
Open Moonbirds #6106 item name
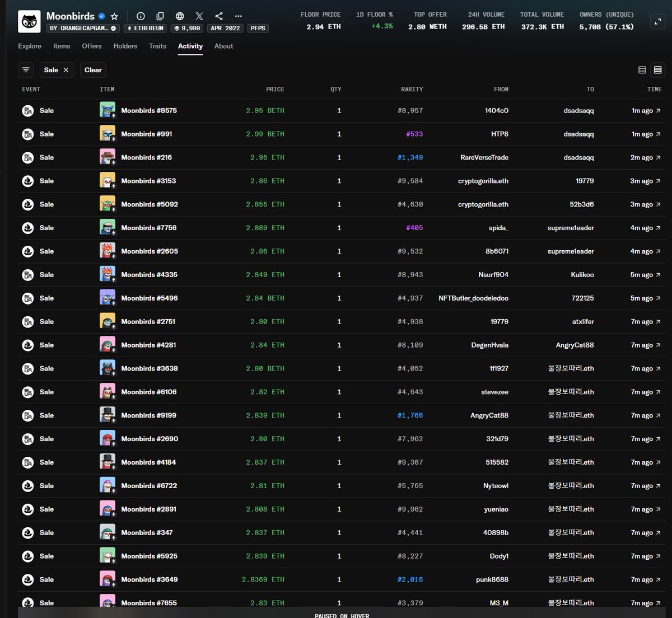(x=149, y=392)
